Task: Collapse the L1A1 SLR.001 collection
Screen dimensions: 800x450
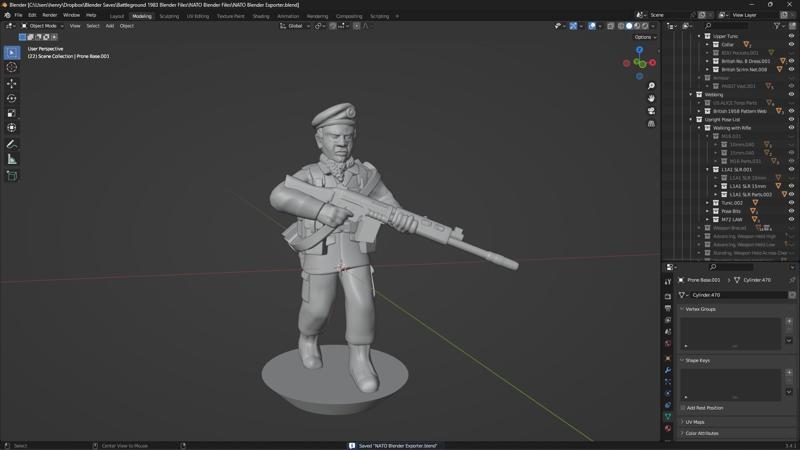Action: [708, 169]
